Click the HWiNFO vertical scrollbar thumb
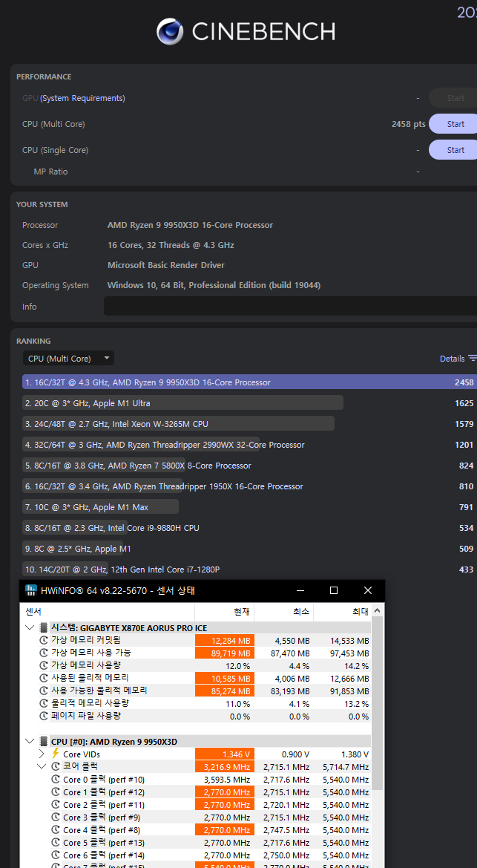 pos(378,702)
